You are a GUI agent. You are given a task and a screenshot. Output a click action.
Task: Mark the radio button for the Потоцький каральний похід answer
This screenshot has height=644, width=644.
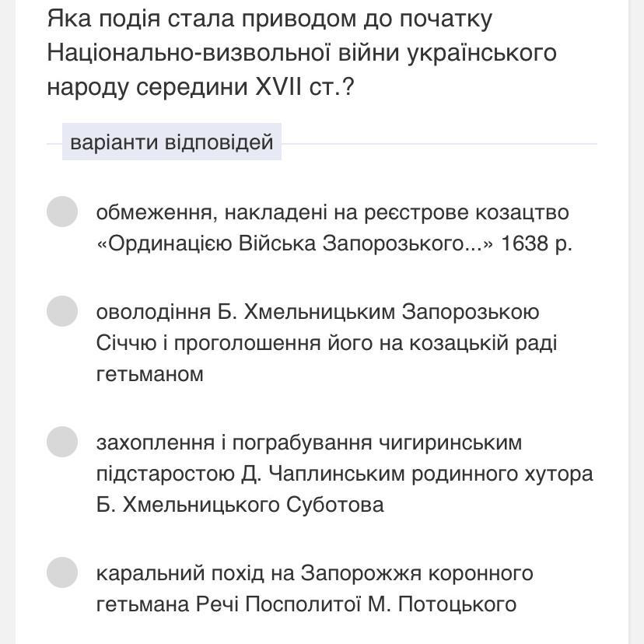62,572
